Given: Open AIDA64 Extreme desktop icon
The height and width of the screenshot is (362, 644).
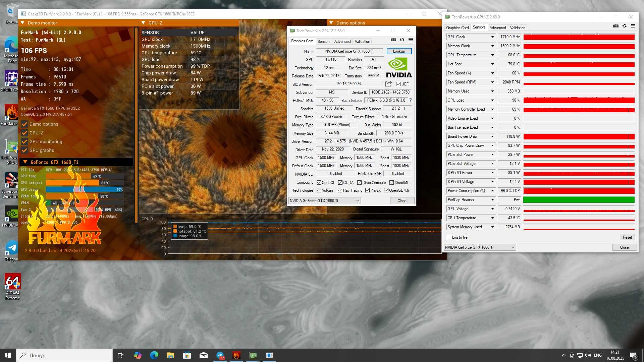Looking at the screenshot, I should click(13, 287).
